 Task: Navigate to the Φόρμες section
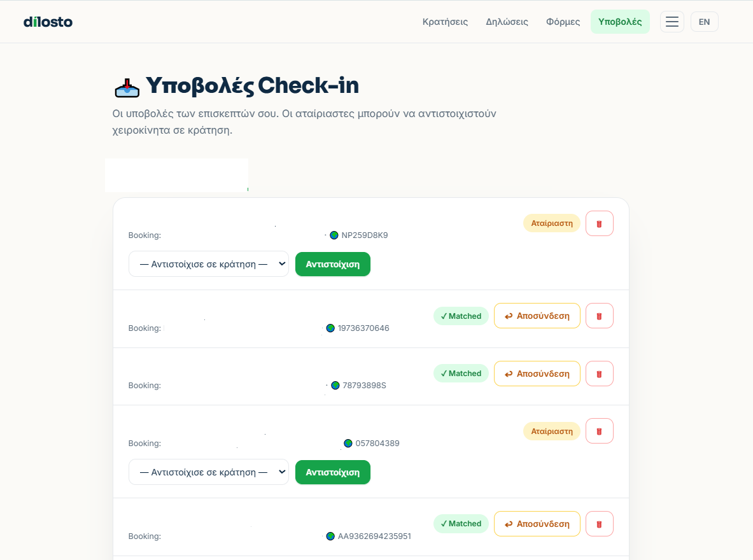click(563, 22)
